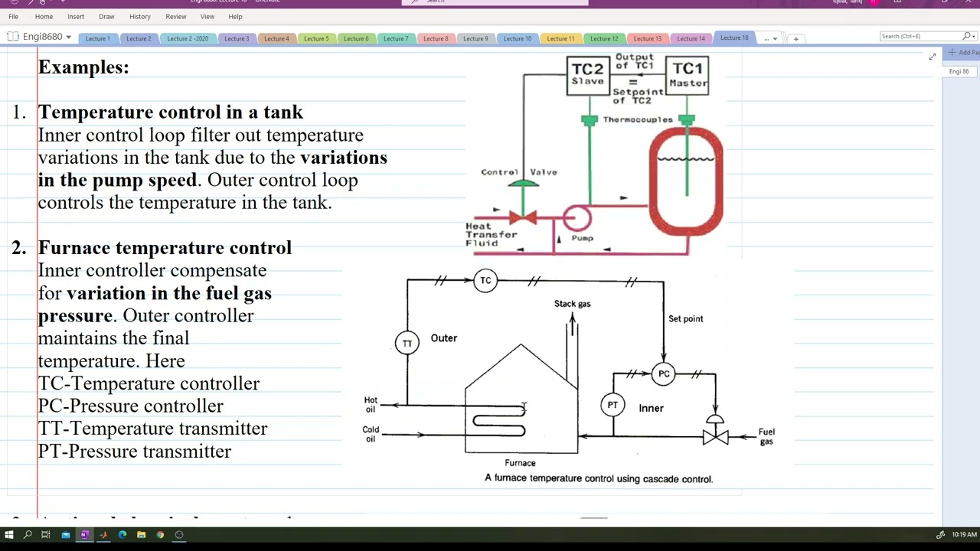This screenshot has height=551, width=980.
Task: Open the Help ribbon tab
Action: click(x=235, y=16)
